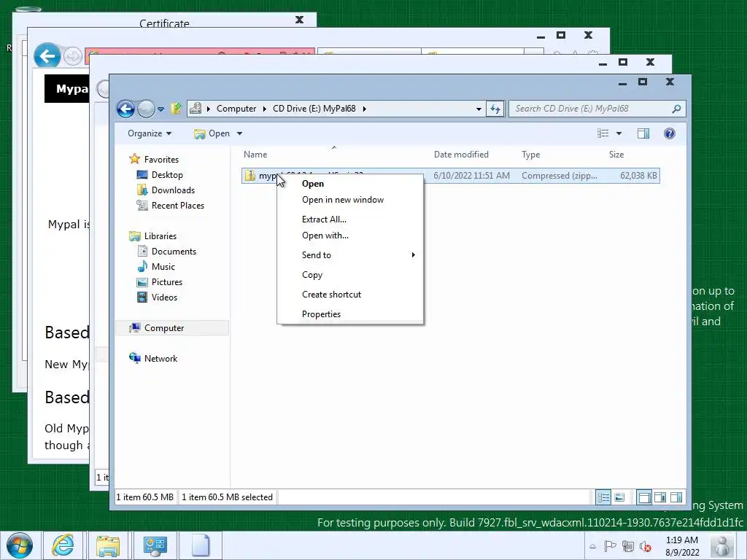This screenshot has width=747, height=560.
Task: Select the Computer breadcrumb in the address bar
Action: 236,109
